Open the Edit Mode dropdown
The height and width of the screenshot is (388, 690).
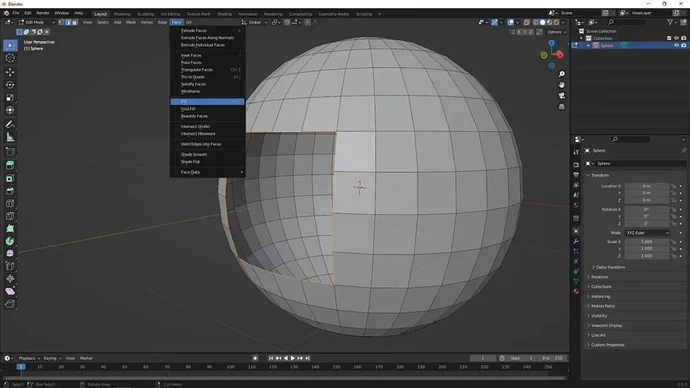coord(37,22)
